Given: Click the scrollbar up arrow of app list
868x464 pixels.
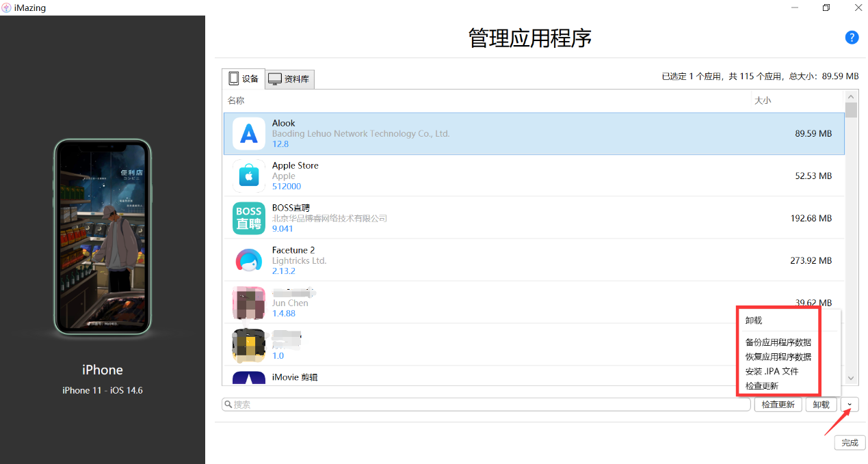Looking at the screenshot, I should click(x=851, y=96).
